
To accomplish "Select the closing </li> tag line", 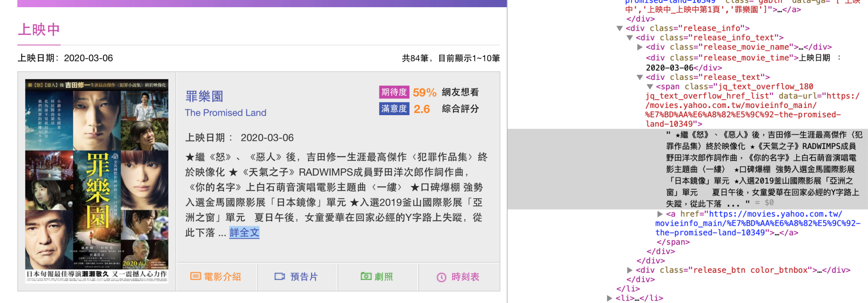I will [x=628, y=289].
